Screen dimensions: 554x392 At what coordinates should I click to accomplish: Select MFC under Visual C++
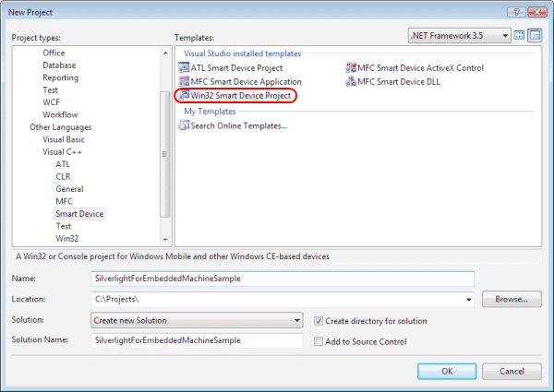(x=64, y=201)
